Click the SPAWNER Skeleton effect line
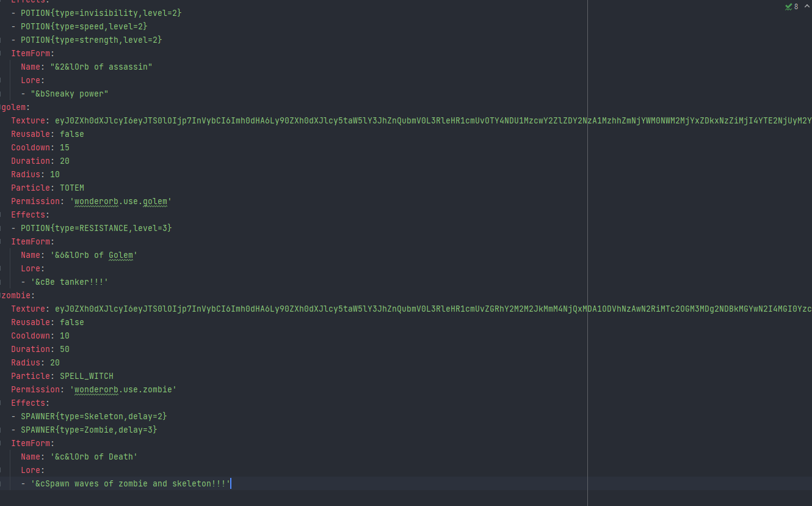The image size is (812, 506). [93, 416]
